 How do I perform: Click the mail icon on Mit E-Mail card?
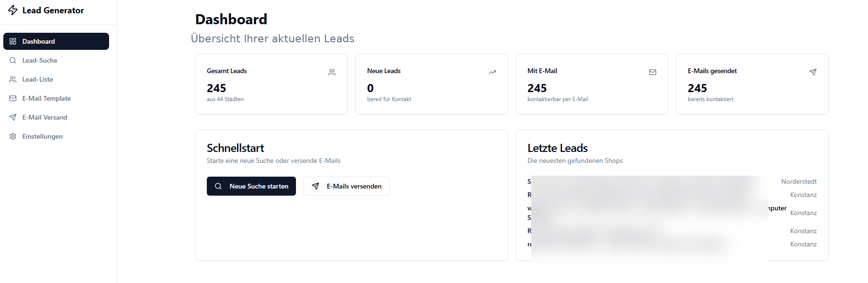point(653,72)
